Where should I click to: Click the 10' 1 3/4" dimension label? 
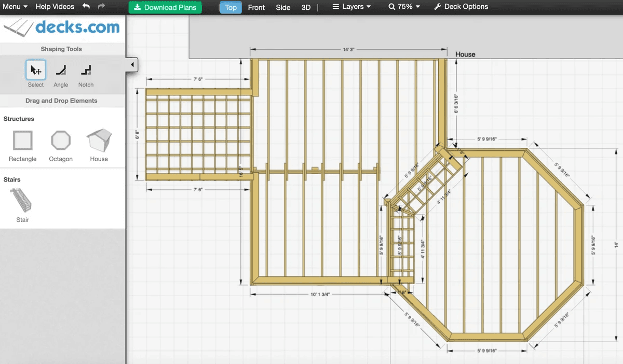[x=320, y=294]
